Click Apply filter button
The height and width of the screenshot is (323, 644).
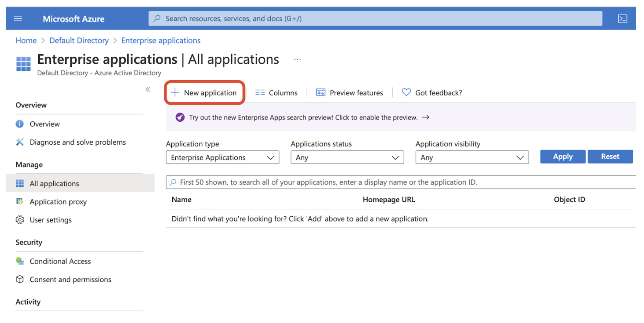coord(563,157)
